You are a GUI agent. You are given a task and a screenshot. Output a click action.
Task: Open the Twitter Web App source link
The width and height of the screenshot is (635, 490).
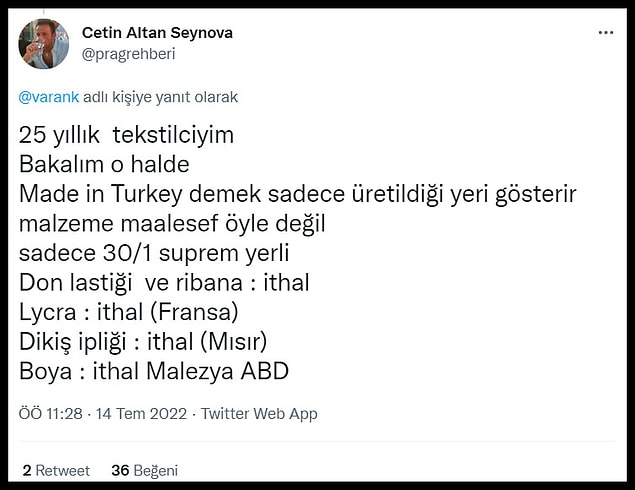click(259, 413)
